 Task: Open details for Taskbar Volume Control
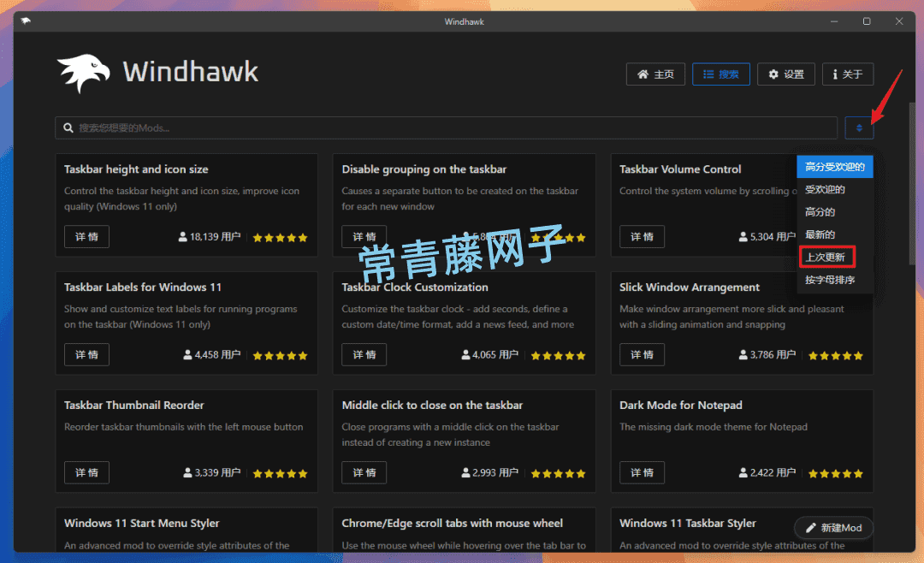pyautogui.click(x=642, y=236)
